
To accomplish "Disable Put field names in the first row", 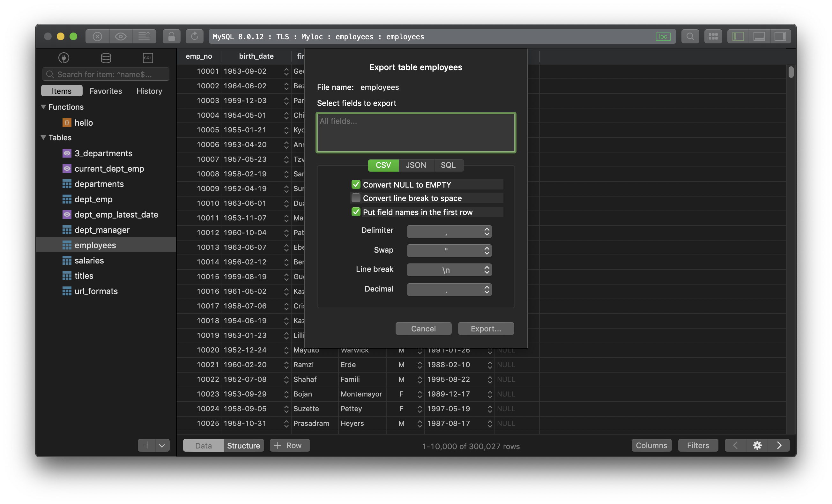I will point(356,212).
